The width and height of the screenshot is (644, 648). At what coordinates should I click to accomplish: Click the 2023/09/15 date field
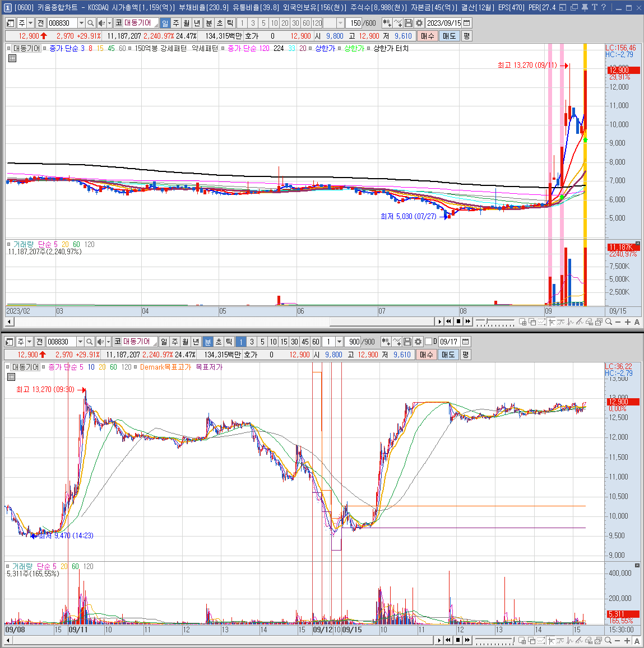pos(444,23)
